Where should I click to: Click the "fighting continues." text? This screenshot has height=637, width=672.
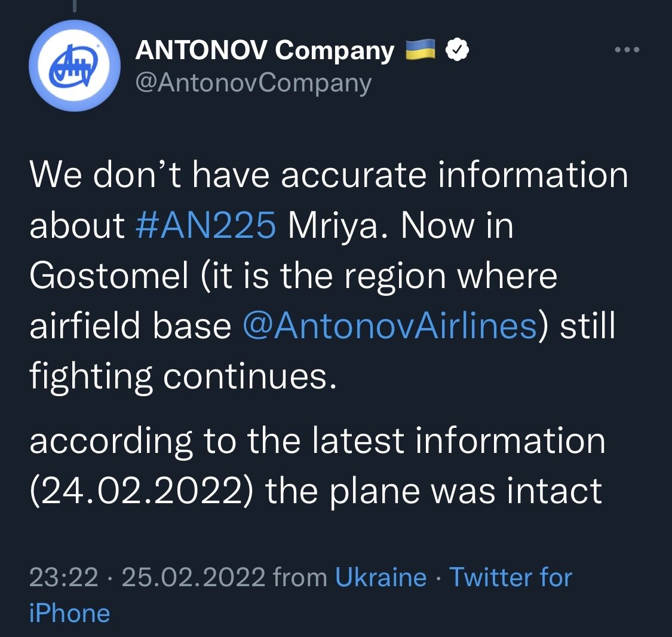point(183,376)
